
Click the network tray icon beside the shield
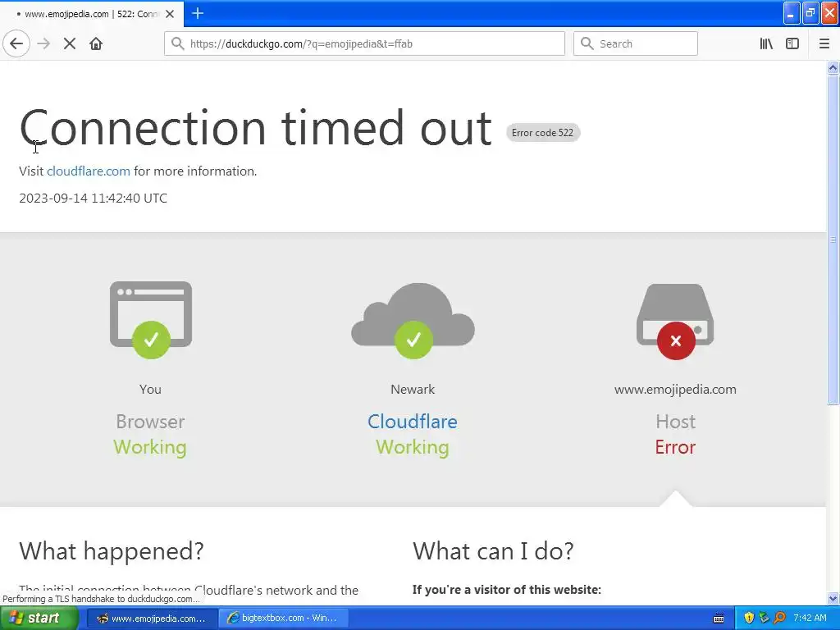pos(764,619)
